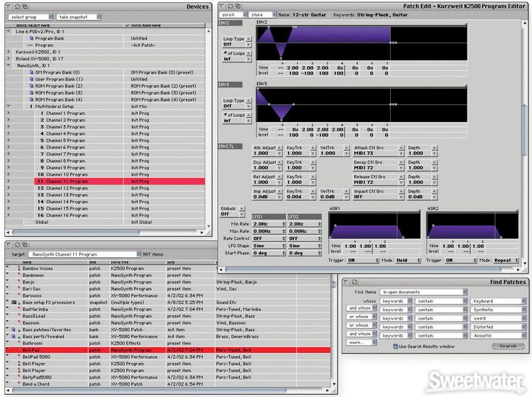Screen dimensions: 532x397
Task: Toggle the Patch/Bank Name column checkmark
Action: (128, 24)
